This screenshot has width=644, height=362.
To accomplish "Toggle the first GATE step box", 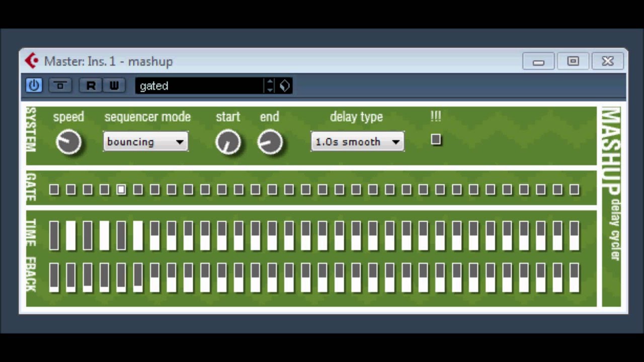I will point(54,190).
